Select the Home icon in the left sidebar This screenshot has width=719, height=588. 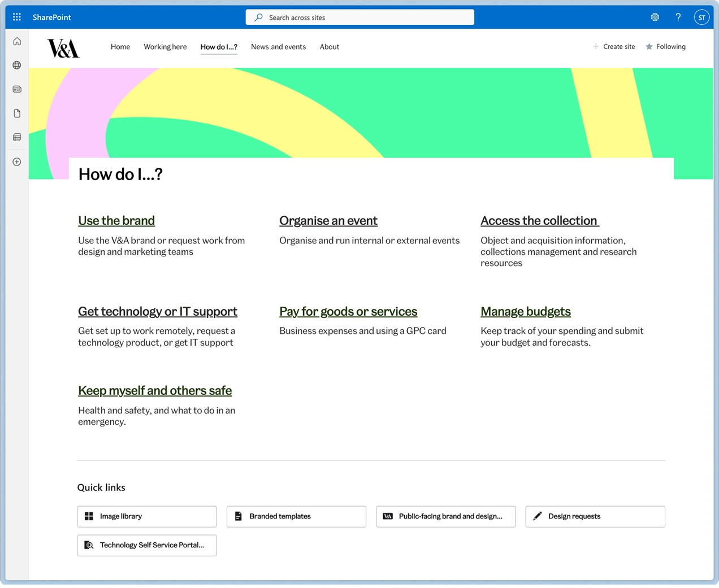pos(16,41)
